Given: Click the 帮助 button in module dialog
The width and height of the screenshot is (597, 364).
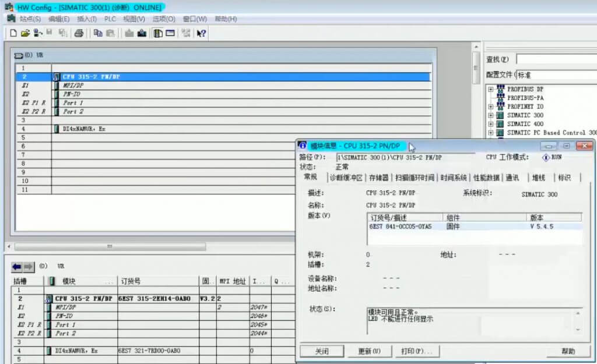Looking at the screenshot, I should [568, 351].
